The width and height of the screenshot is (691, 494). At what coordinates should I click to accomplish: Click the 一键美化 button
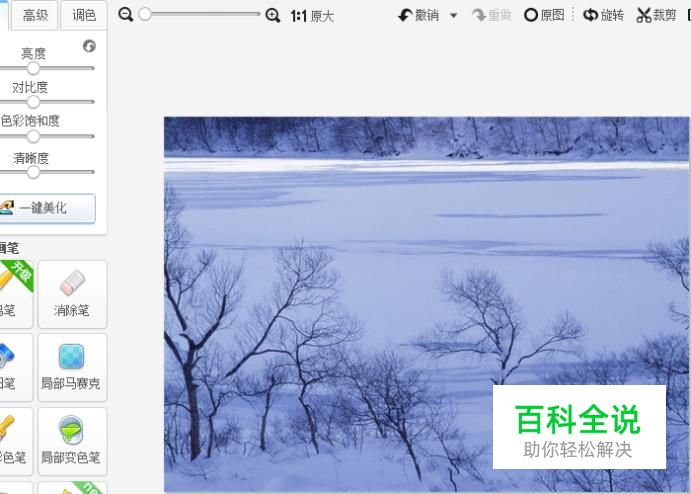[46, 208]
